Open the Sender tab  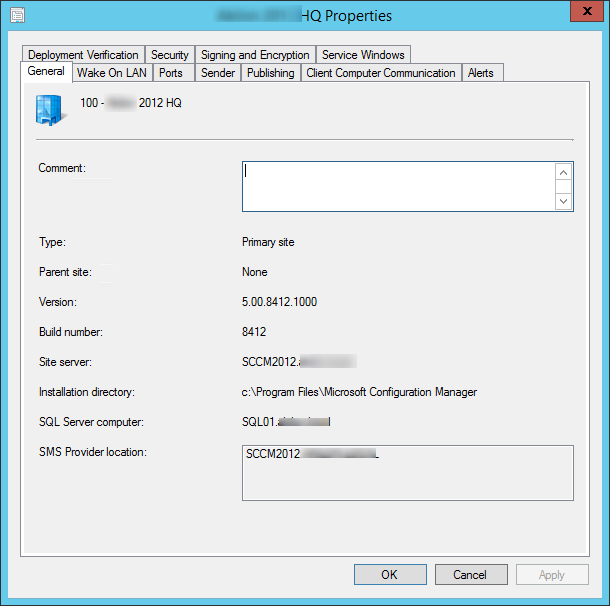click(x=218, y=73)
